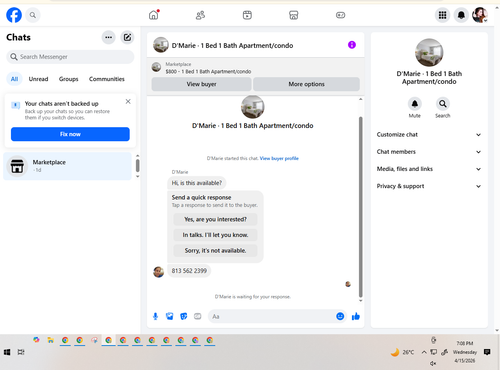
Task: Click the purple conversation information icon
Action: click(x=352, y=45)
